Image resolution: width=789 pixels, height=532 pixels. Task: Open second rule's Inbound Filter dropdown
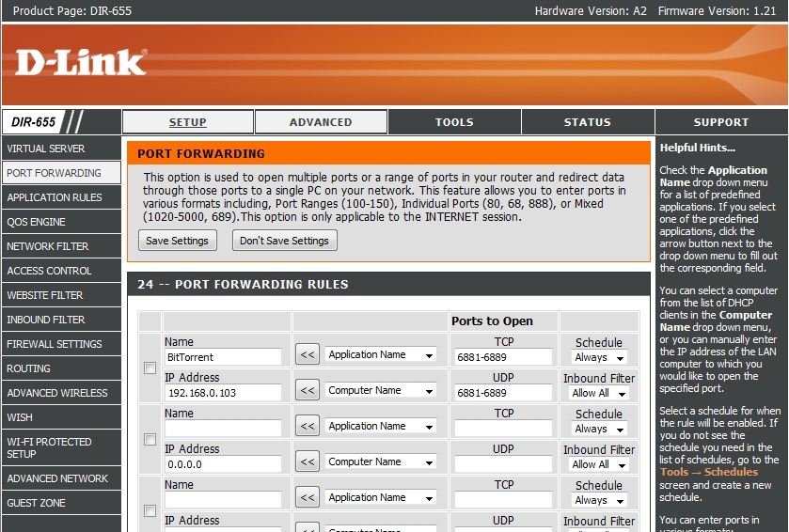(x=599, y=464)
